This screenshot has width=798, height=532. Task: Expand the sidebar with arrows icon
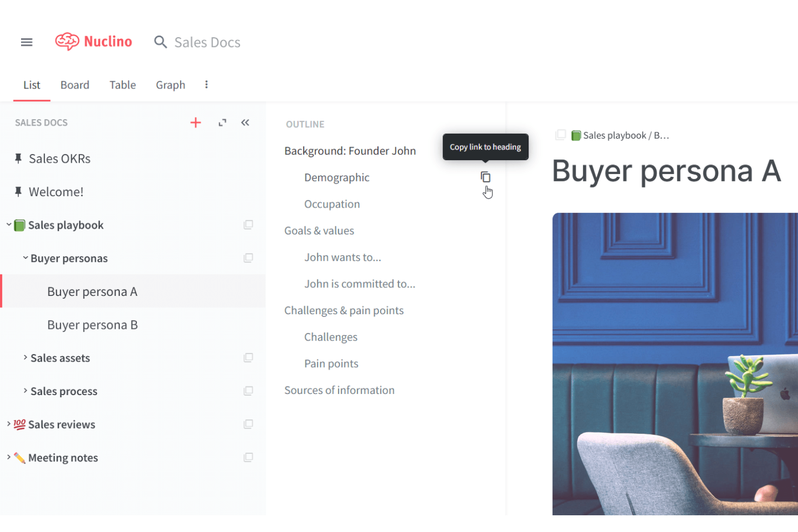pyautogui.click(x=222, y=123)
